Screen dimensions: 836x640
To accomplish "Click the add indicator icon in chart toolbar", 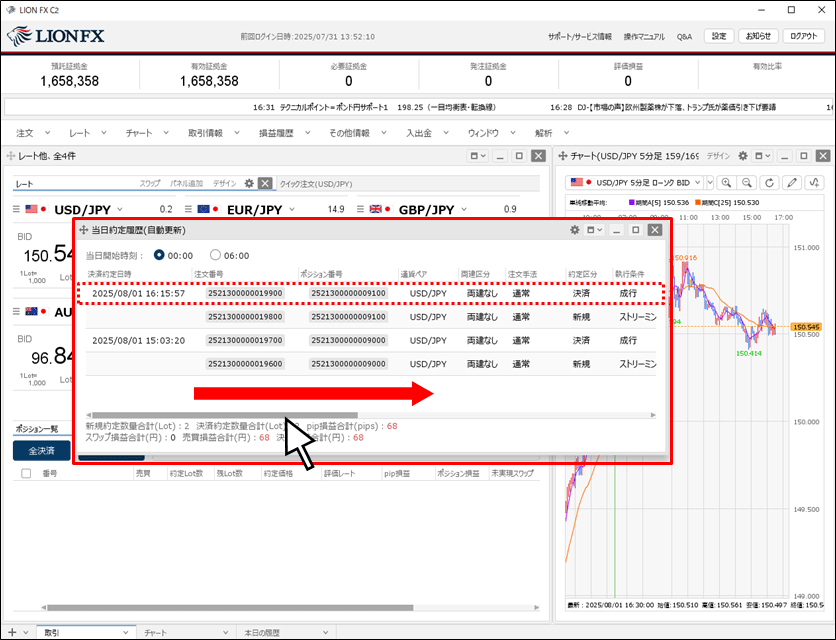I will click(x=814, y=183).
